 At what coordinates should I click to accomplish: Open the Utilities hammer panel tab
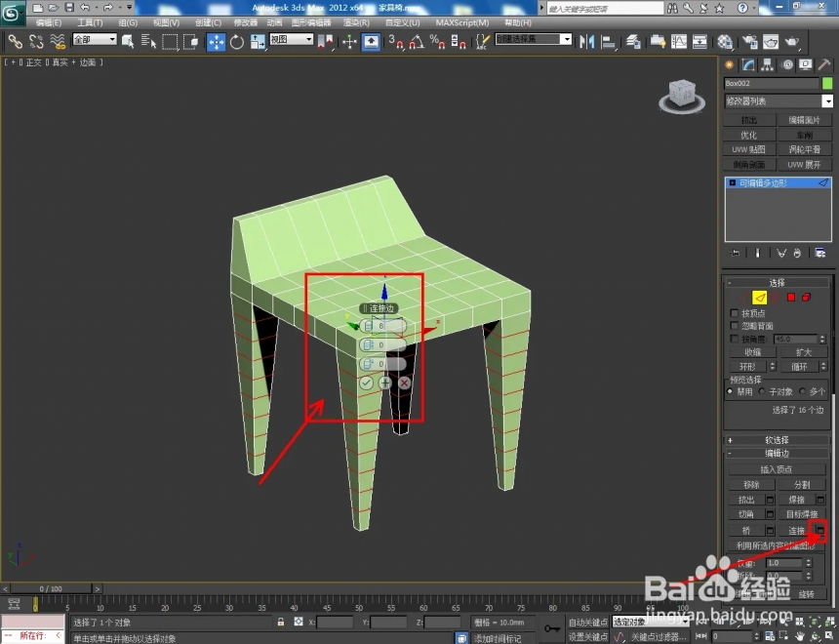tap(824, 65)
